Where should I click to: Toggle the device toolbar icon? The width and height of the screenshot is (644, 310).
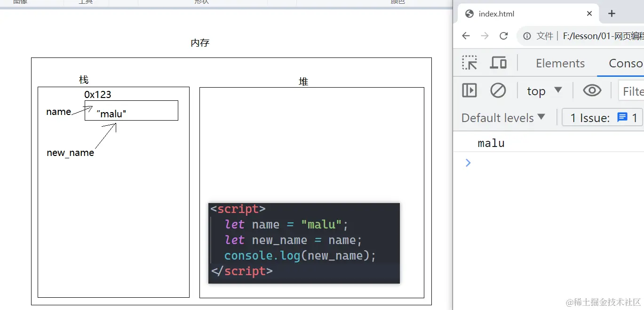(x=498, y=63)
